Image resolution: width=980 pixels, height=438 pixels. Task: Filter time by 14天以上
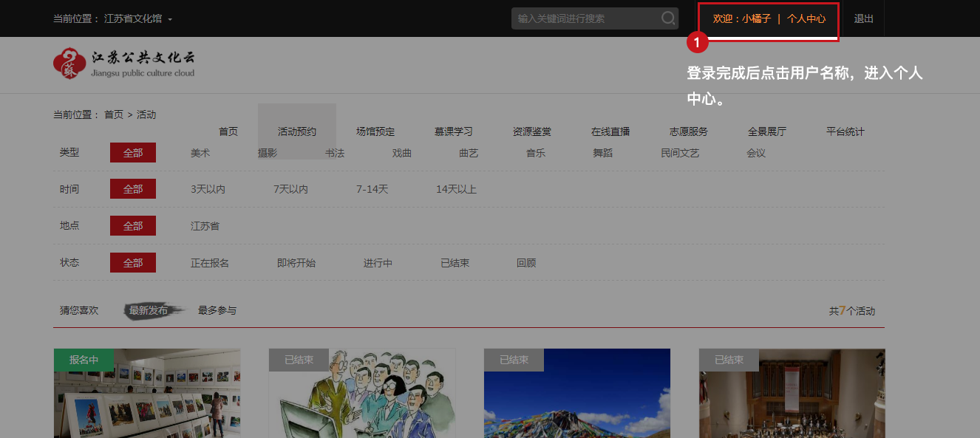click(456, 189)
